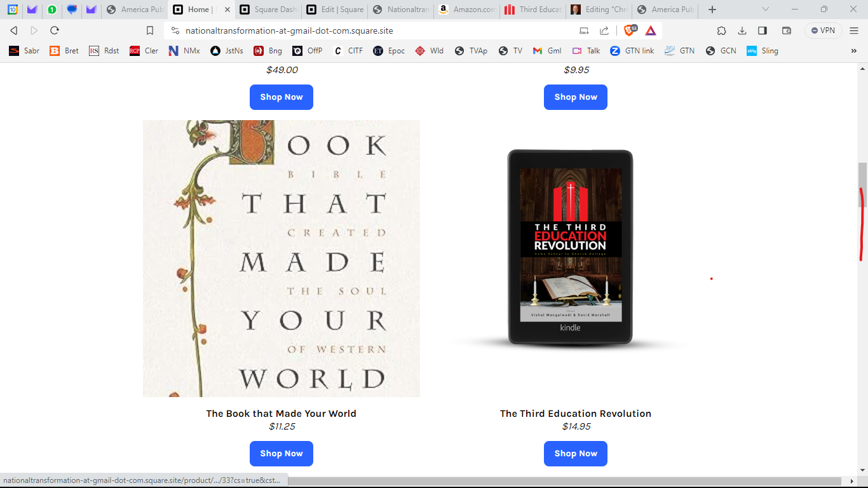Click the screen cast icon in address bar
The image size is (868, 488).
584,30
